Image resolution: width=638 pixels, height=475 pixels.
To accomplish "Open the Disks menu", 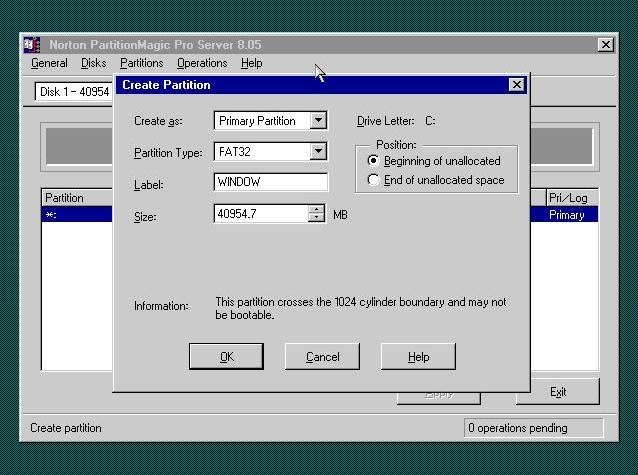I will tap(94, 63).
